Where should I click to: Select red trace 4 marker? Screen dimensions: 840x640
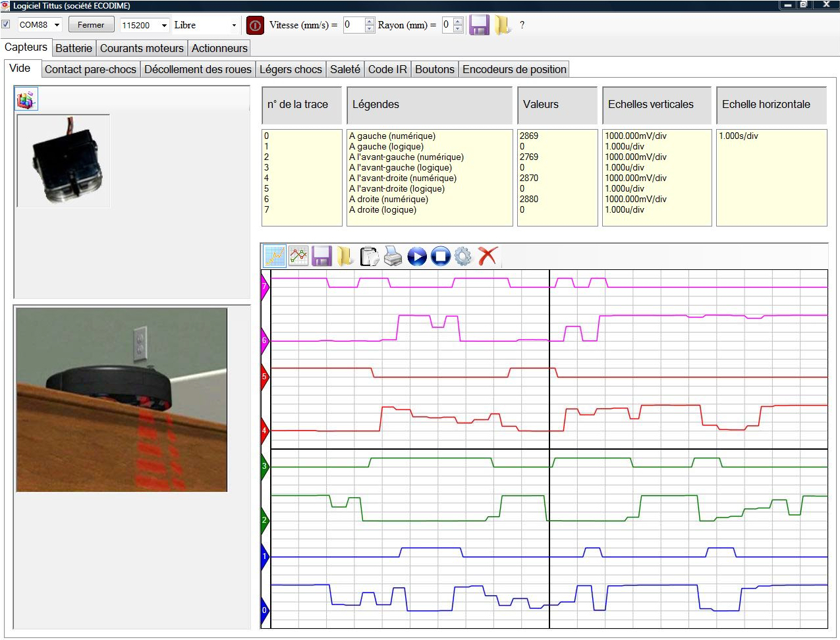pos(265,431)
